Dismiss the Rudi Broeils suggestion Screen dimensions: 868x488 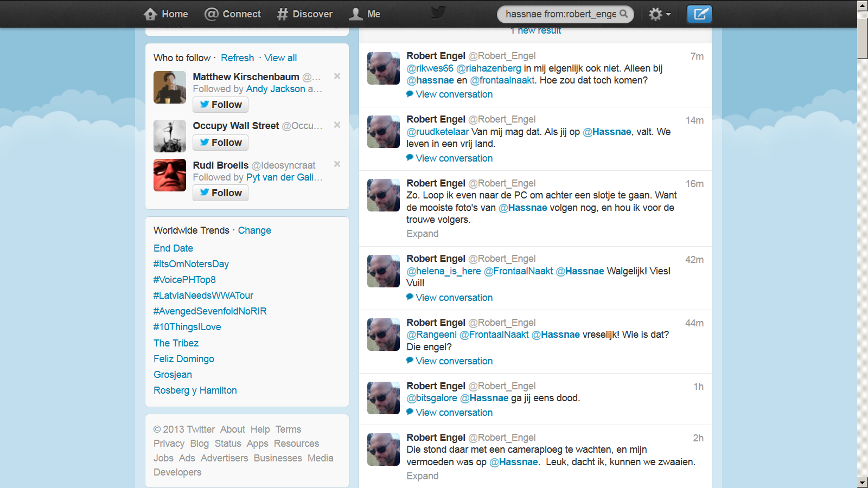[x=337, y=164]
